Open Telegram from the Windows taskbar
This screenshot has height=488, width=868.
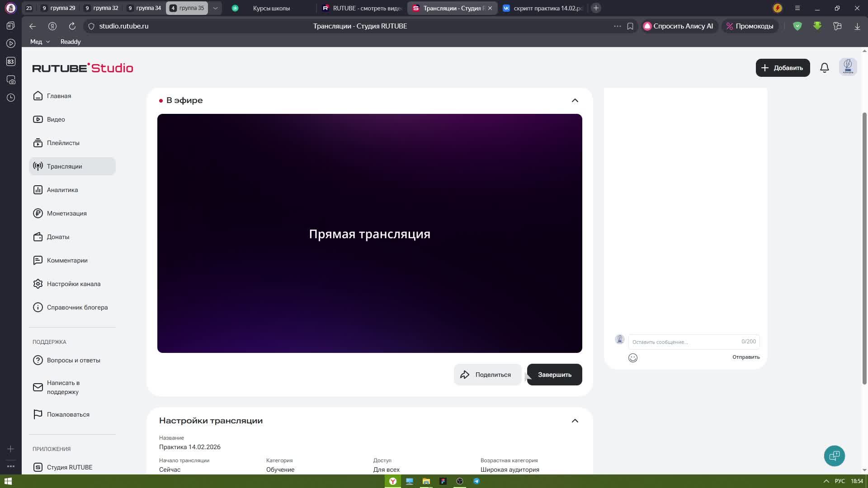click(x=476, y=481)
